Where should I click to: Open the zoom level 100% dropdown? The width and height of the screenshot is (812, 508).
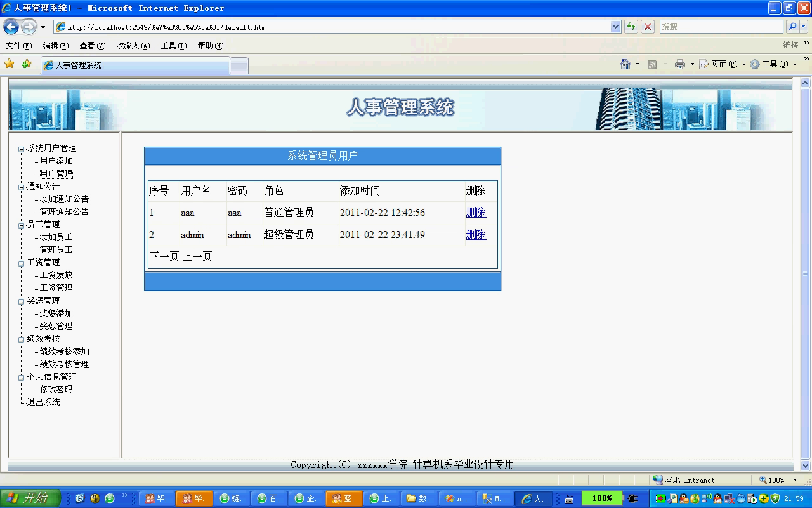(796, 480)
